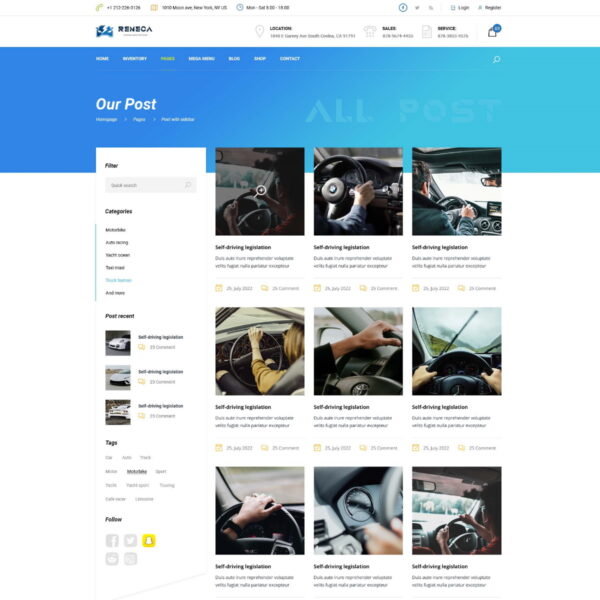The image size is (600, 600).
Task: Click the Reneca logo
Action: point(124,32)
